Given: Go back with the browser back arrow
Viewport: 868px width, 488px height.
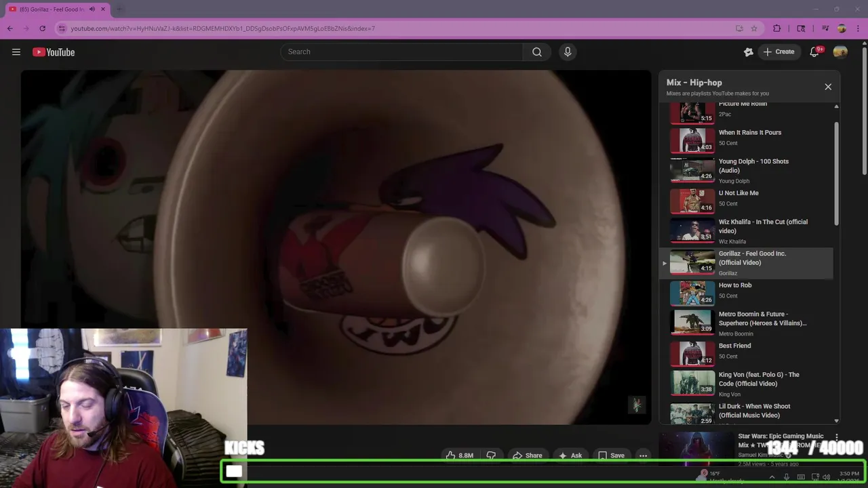Looking at the screenshot, I should [x=9, y=28].
